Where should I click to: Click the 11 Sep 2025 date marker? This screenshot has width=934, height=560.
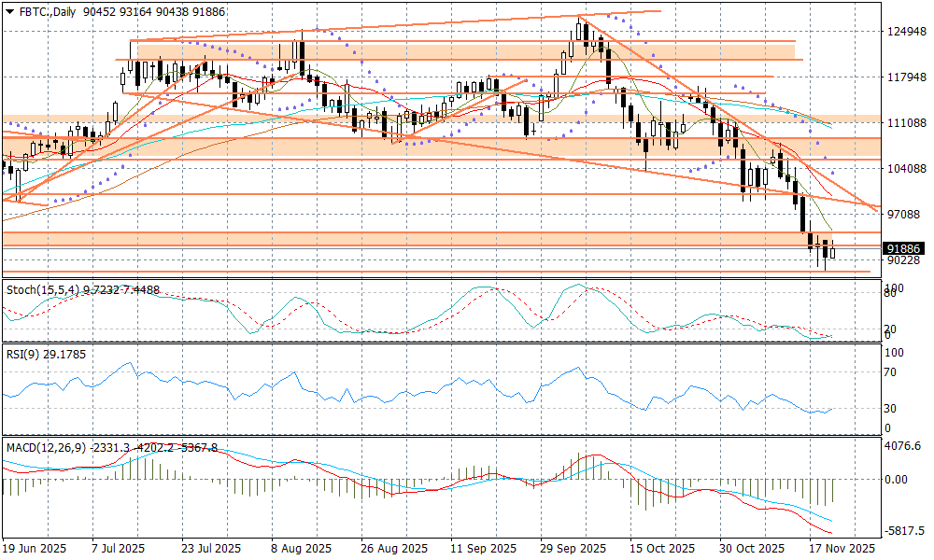click(483, 549)
